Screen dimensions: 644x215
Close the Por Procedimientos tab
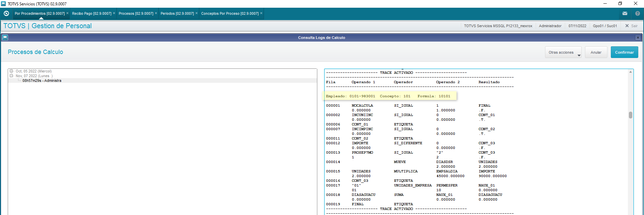[67, 13]
